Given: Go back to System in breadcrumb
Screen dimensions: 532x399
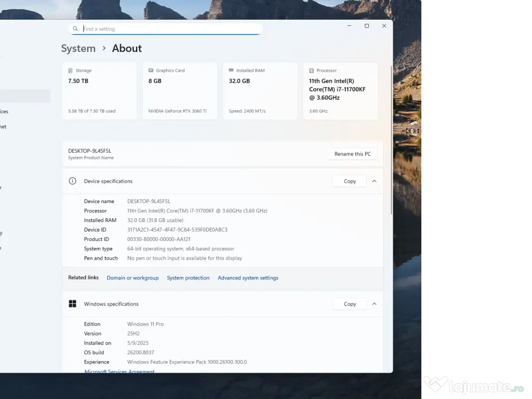Looking at the screenshot, I should (x=78, y=48).
